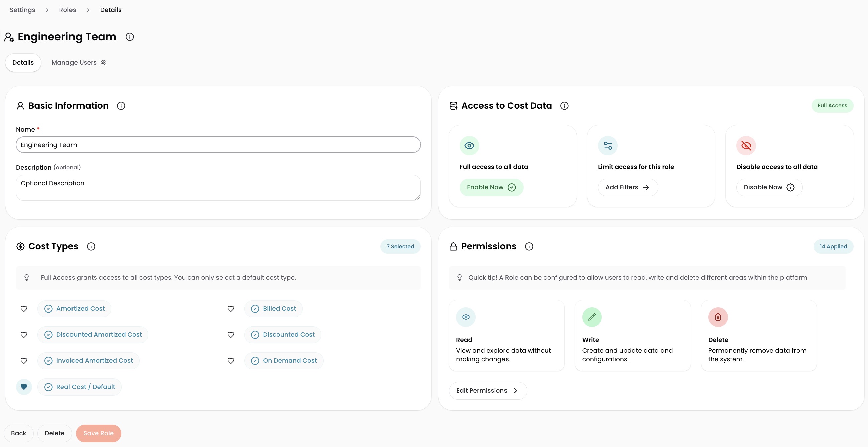
Task: Toggle the Invoiced Amortized Cost chip
Action: coord(89,361)
